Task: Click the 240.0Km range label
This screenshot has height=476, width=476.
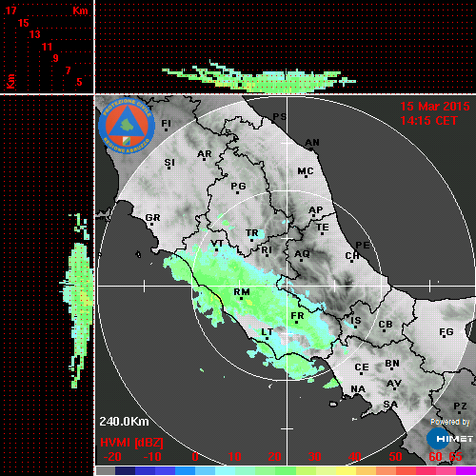Action: click(124, 422)
